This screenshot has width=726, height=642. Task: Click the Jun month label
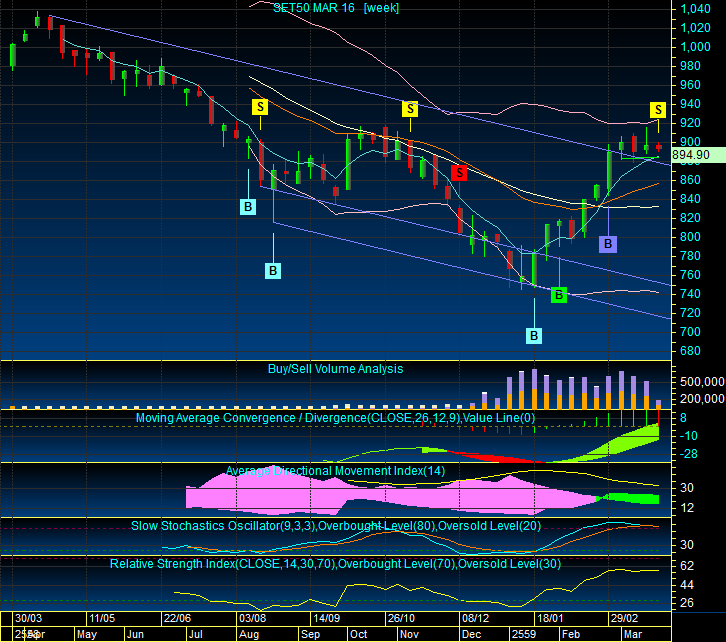point(135,634)
